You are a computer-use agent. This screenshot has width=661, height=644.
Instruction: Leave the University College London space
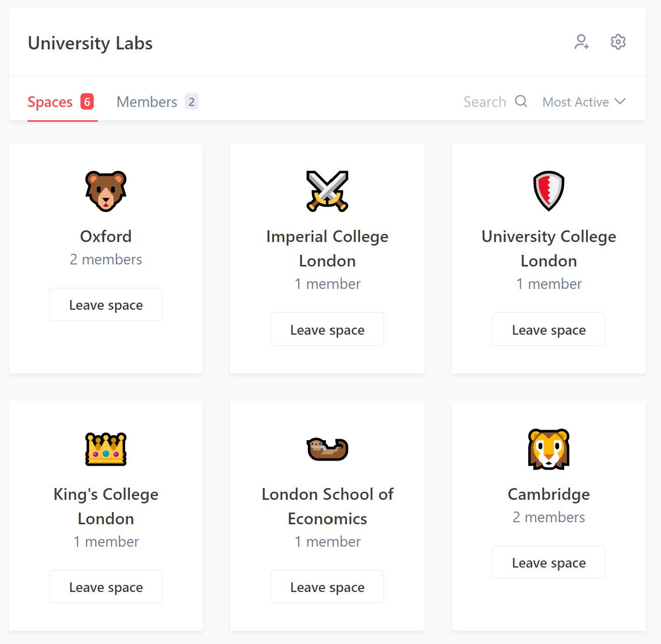pos(548,330)
